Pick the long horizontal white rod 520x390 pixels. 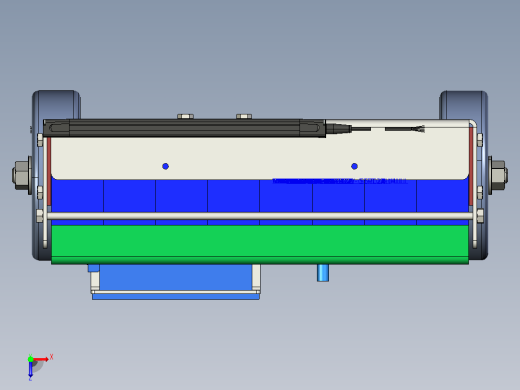click(260, 216)
